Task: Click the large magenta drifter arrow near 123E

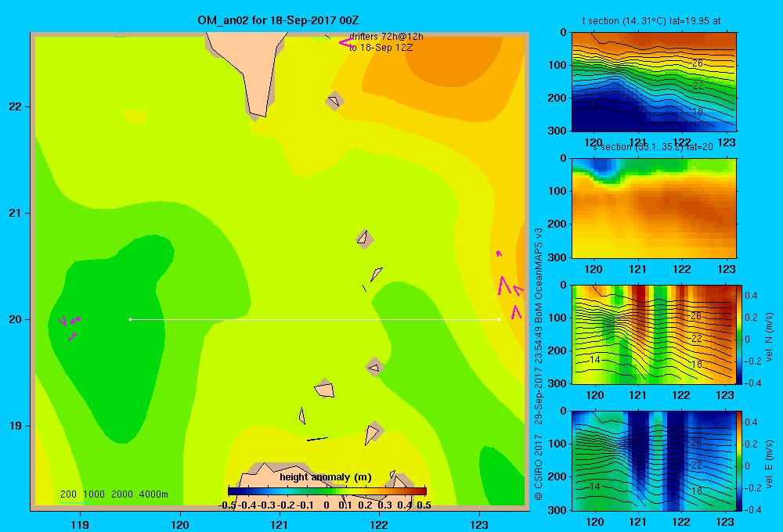Action: pos(503,285)
